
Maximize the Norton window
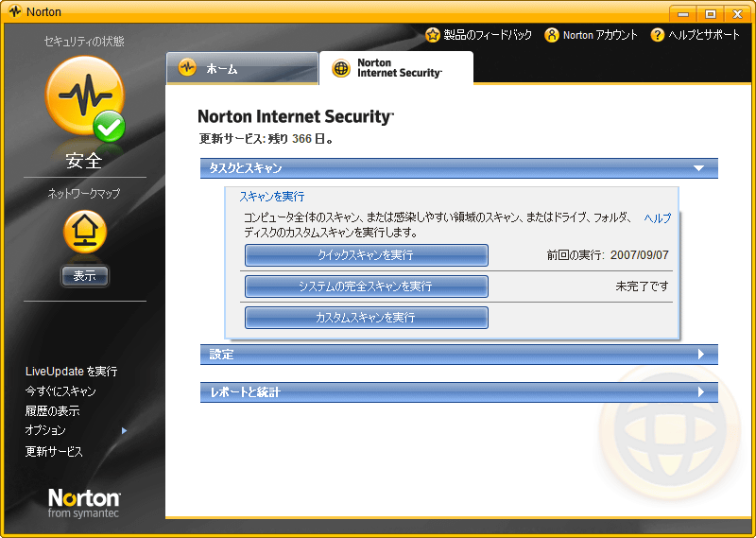pyautogui.click(x=711, y=13)
